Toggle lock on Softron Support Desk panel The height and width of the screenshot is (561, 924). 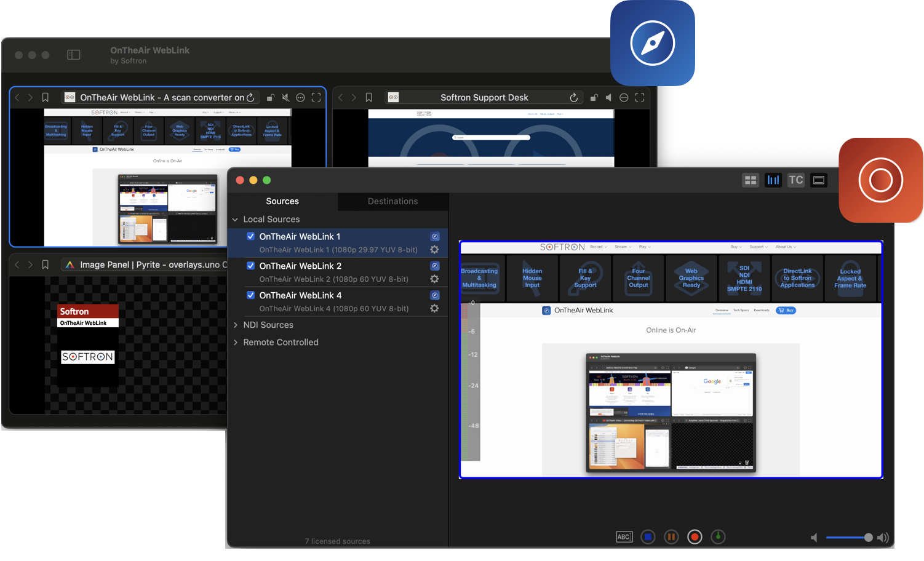(594, 97)
